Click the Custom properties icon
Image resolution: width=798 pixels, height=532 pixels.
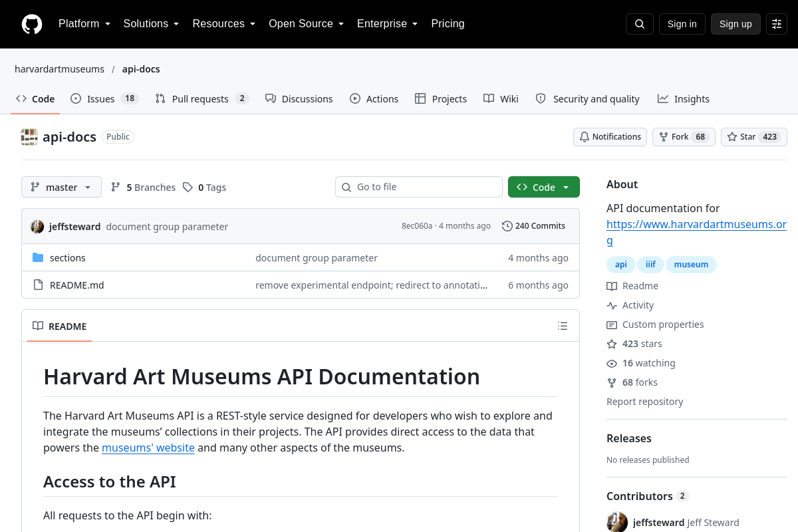pyautogui.click(x=612, y=325)
